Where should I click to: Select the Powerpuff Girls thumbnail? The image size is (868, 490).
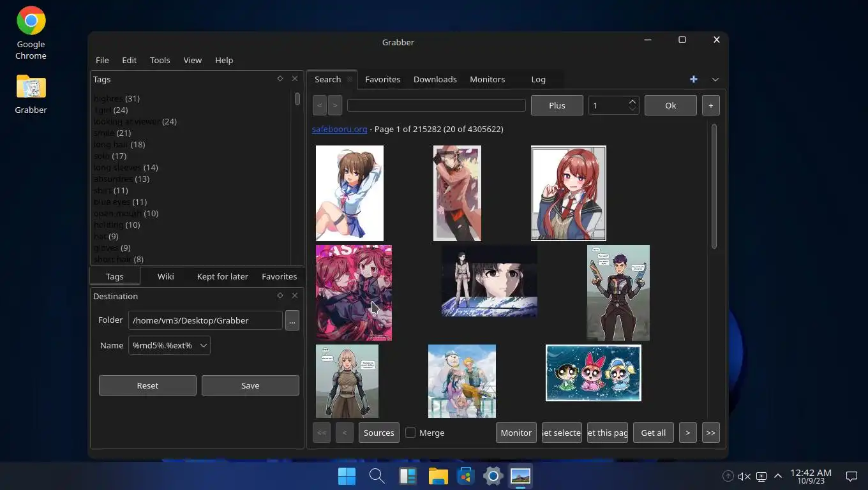pos(593,373)
